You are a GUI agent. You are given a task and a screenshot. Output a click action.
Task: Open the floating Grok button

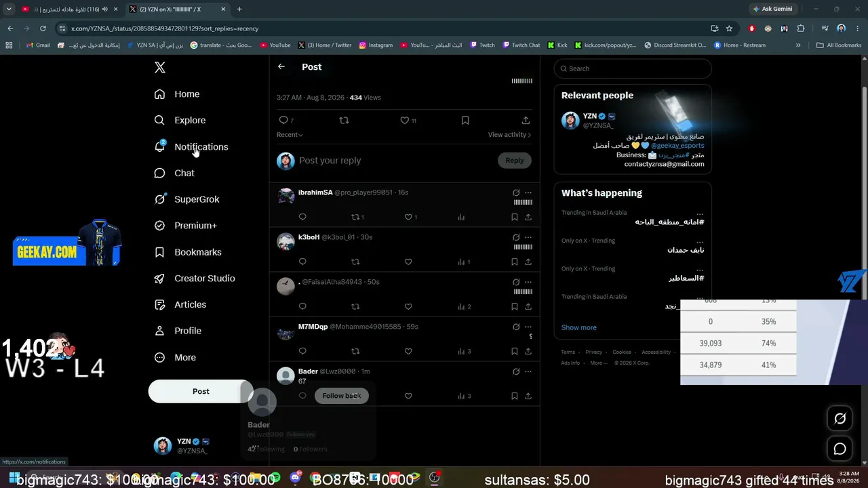point(840,419)
